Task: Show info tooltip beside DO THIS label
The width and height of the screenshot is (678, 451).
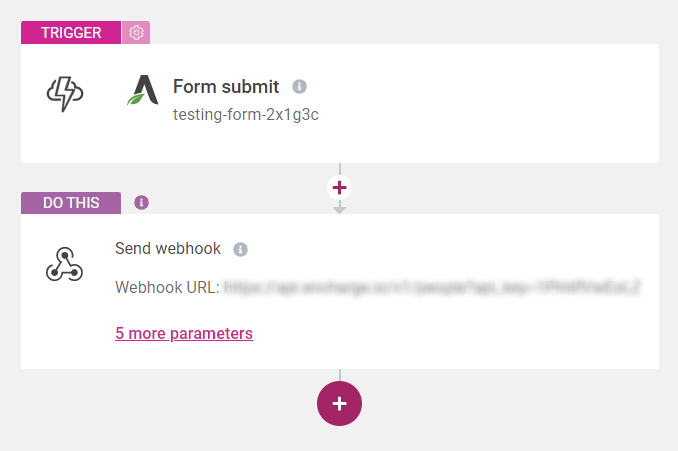Action: point(141,202)
